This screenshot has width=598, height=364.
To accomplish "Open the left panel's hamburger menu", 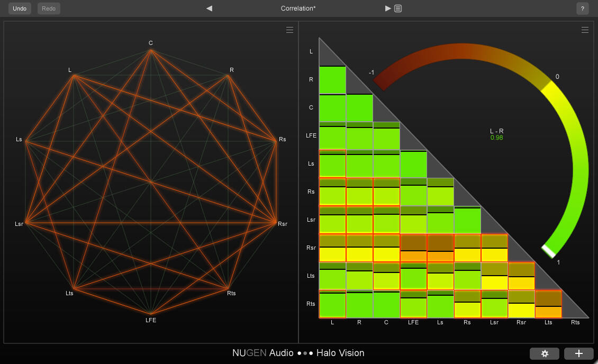I will coord(289,30).
